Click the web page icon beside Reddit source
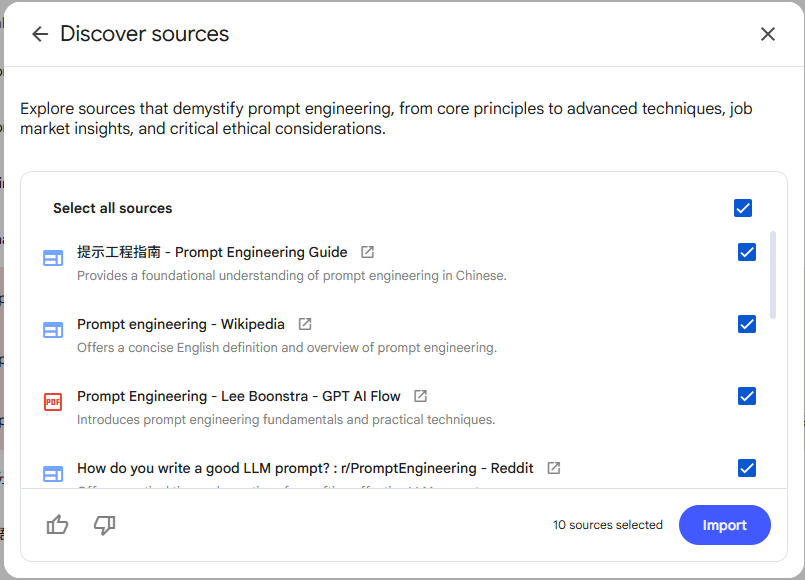The width and height of the screenshot is (805, 580). click(53, 474)
